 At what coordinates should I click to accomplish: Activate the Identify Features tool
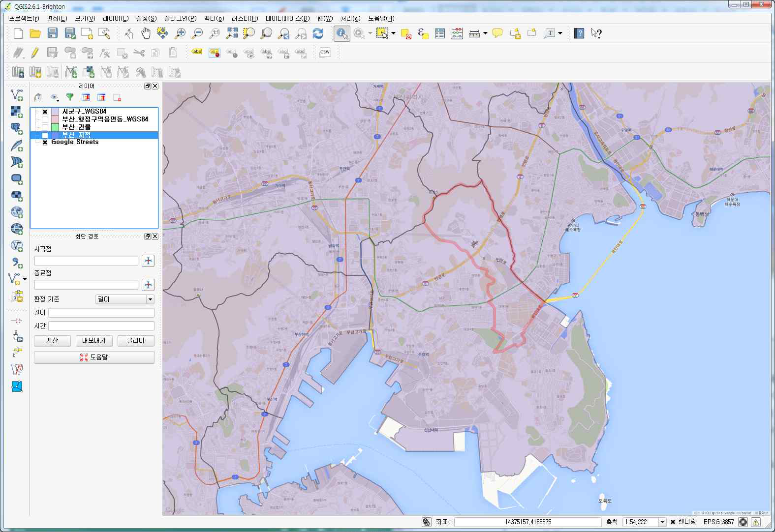pos(342,33)
